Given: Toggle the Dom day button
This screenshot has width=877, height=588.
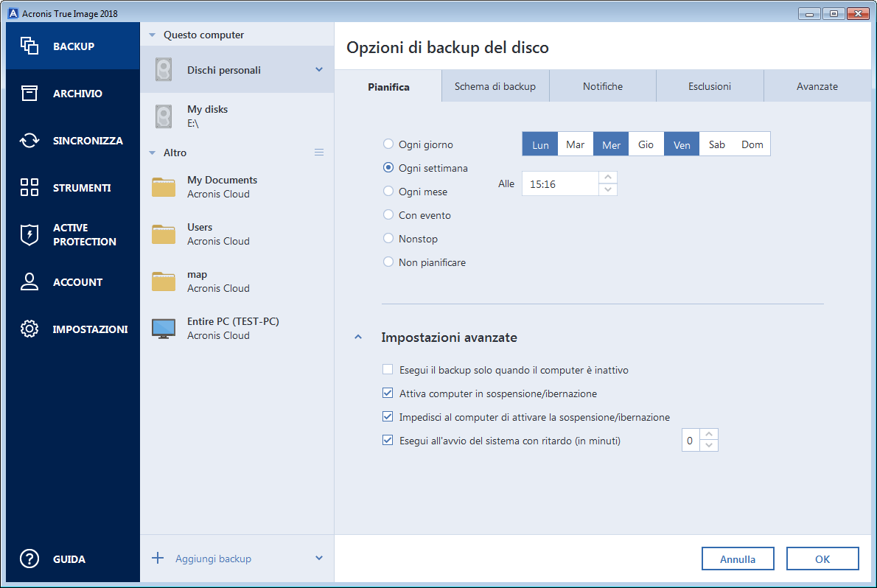Looking at the screenshot, I should click(752, 144).
